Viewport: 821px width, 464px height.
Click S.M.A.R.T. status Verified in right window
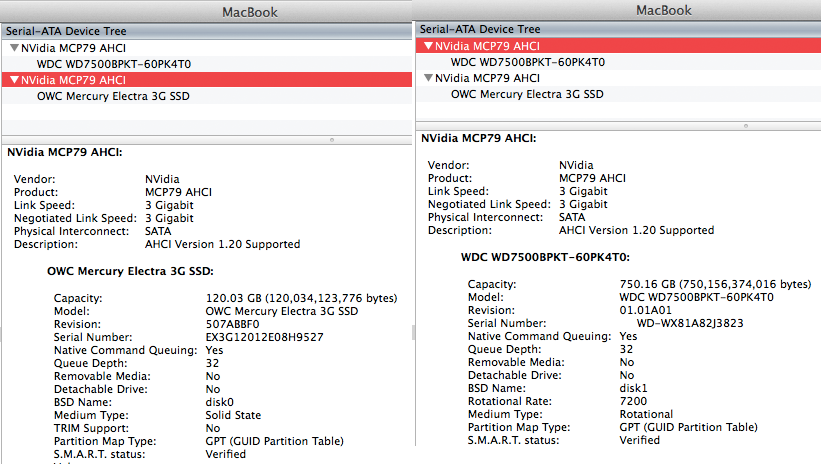[639, 440]
